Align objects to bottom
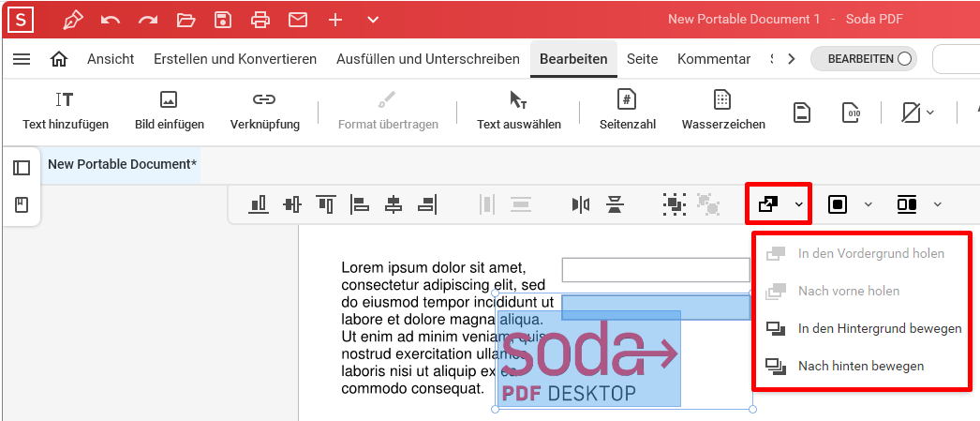Image resolution: width=980 pixels, height=421 pixels. pos(259,203)
